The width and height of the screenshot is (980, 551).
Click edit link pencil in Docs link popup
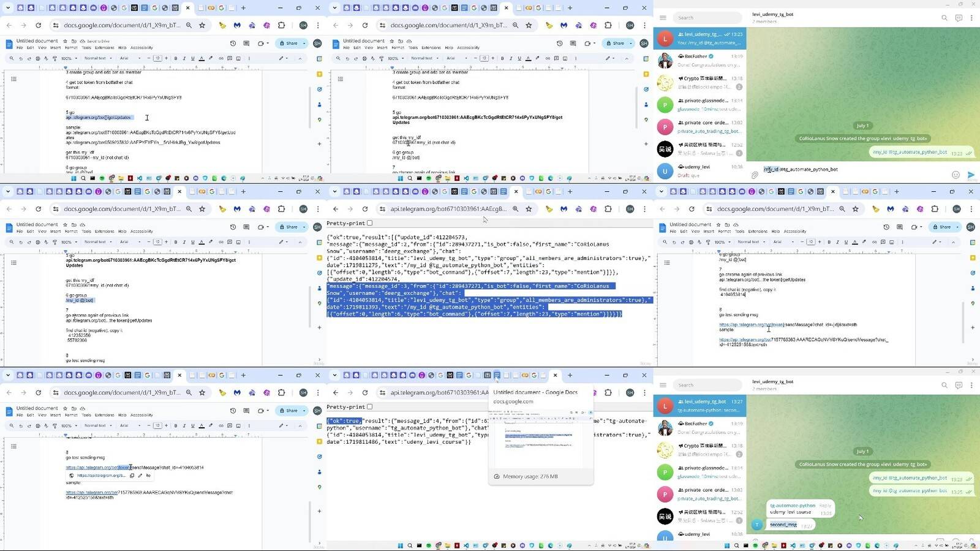click(140, 476)
